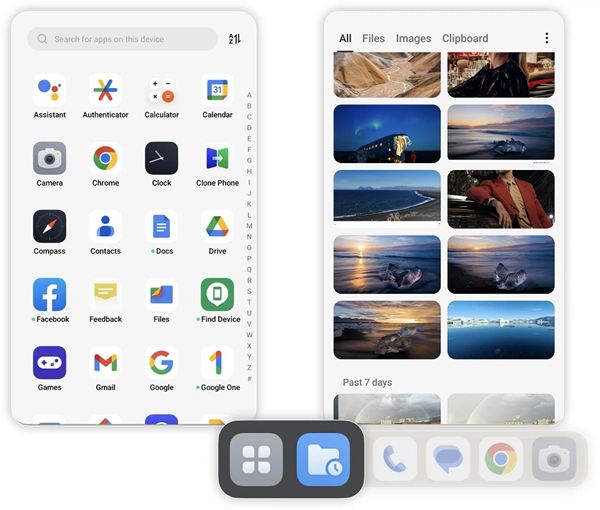Open the Google Drive app

click(x=217, y=227)
